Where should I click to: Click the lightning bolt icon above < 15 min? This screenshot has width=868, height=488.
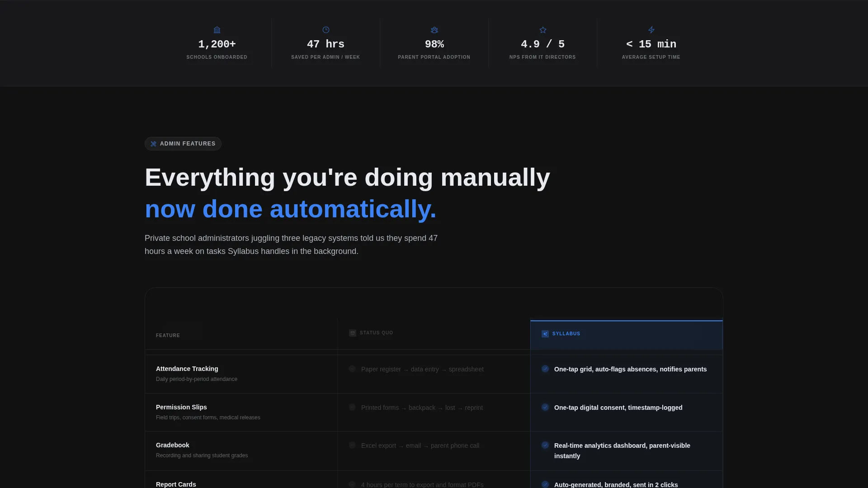coord(651,30)
